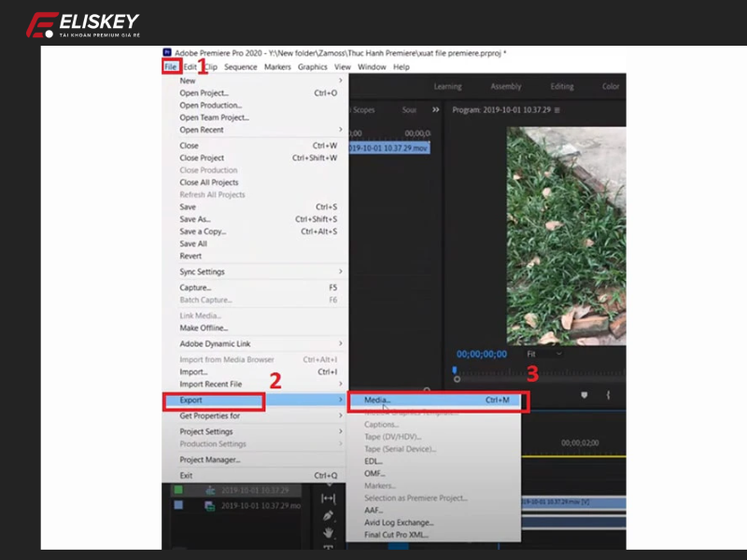The width and height of the screenshot is (747, 560).
Task: Choose Save As... in the File menu
Action: pyautogui.click(x=193, y=219)
